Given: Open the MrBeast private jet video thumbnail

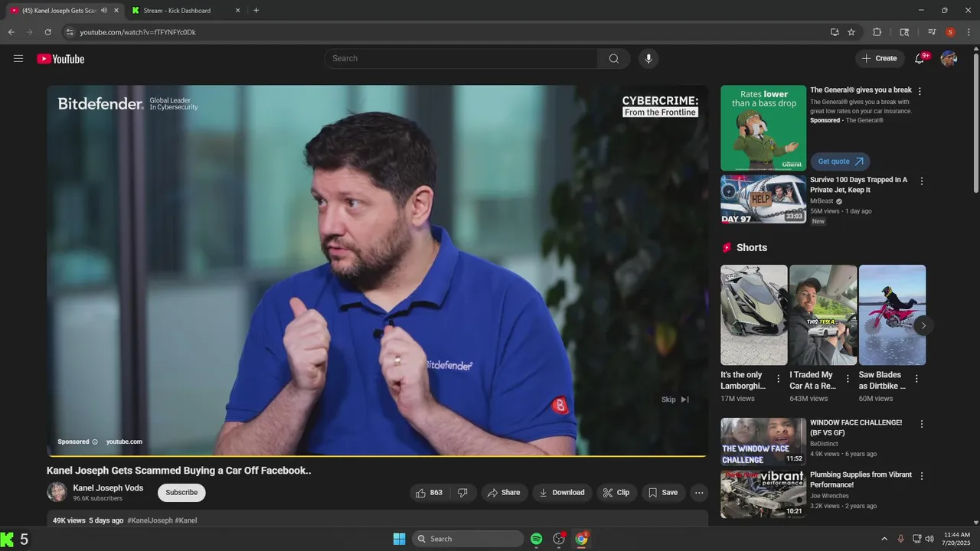Looking at the screenshot, I should pyautogui.click(x=763, y=199).
